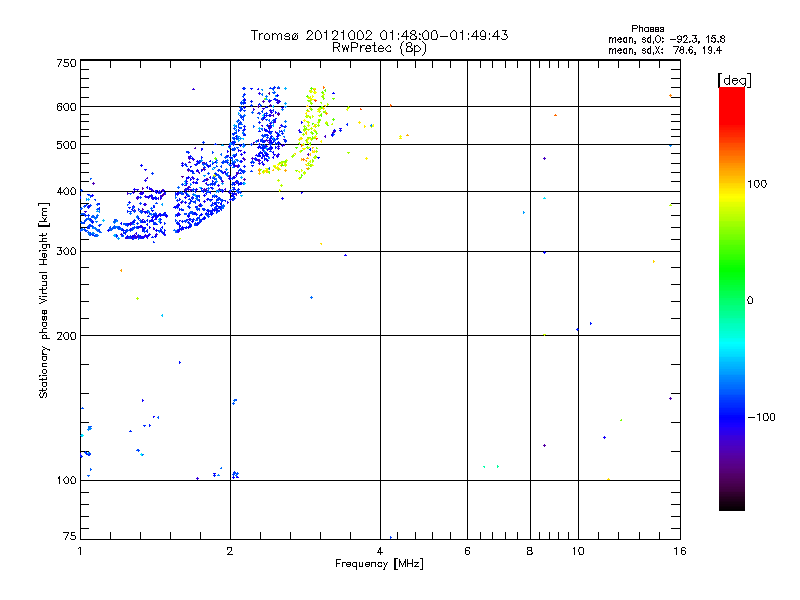Image resolution: width=800 pixels, height=600 pixels.
Task: Click the '1' x-axis tick label
Action: [x=80, y=551]
